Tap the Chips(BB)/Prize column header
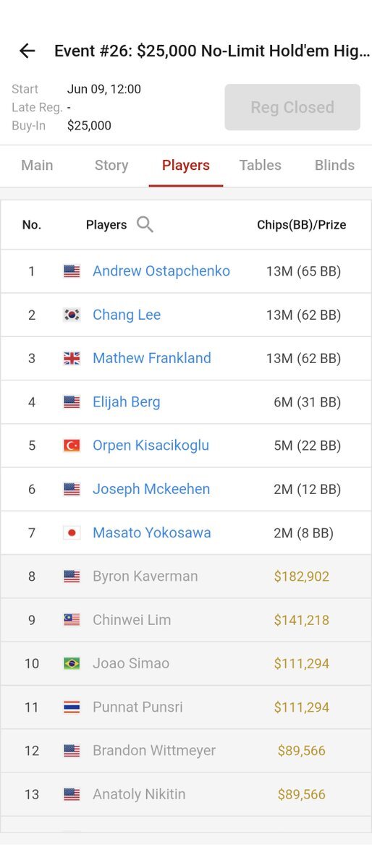 click(x=302, y=225)
